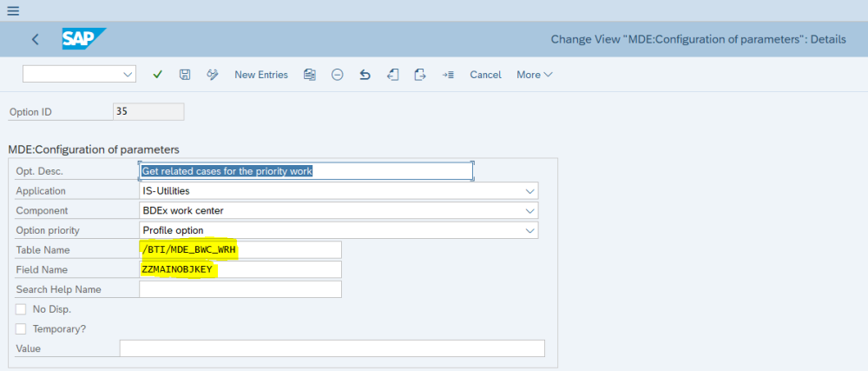Open the hamburger menu at top left
This screenshot has height=371, width=868.
pyautogui.click(x=13, y=10)
